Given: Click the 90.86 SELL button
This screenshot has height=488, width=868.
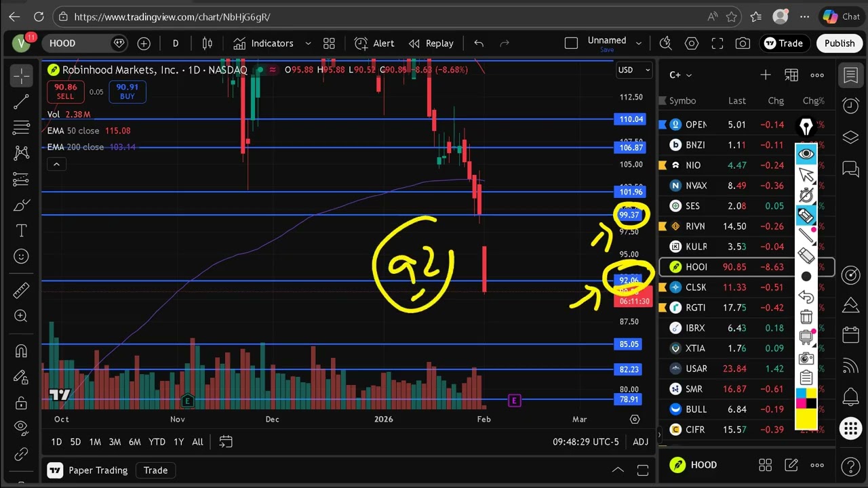Looking at the screenshot, I should [66, 91].
